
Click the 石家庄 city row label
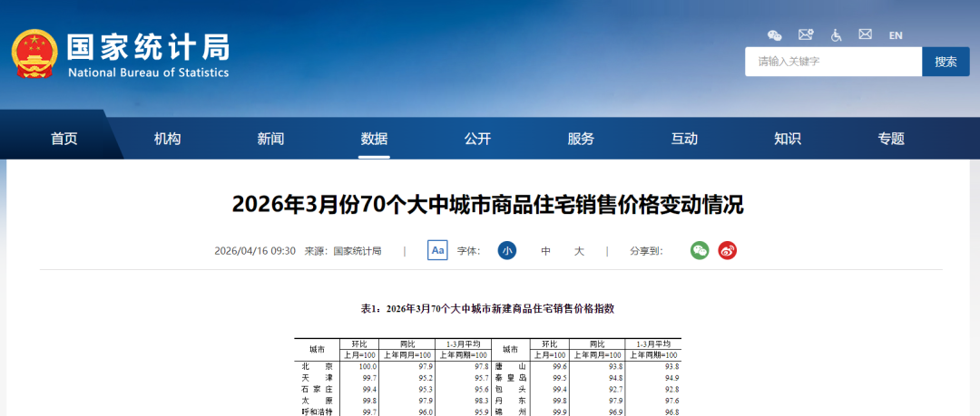317,389
